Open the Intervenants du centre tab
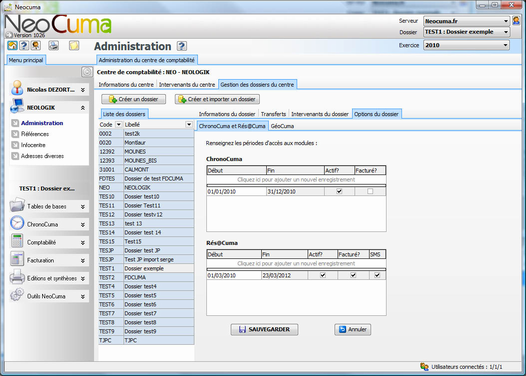Screen dimensions: 526x376 tap(187, 85)
